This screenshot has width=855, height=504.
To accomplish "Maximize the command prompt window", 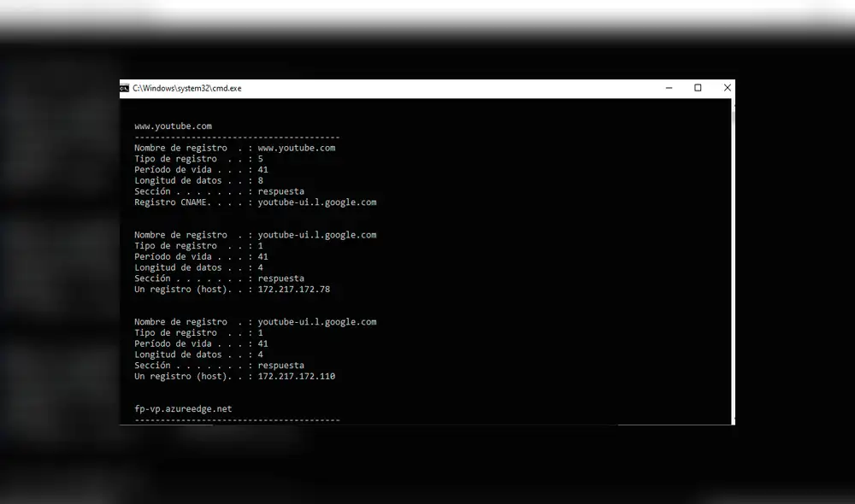I will point(698,88).
